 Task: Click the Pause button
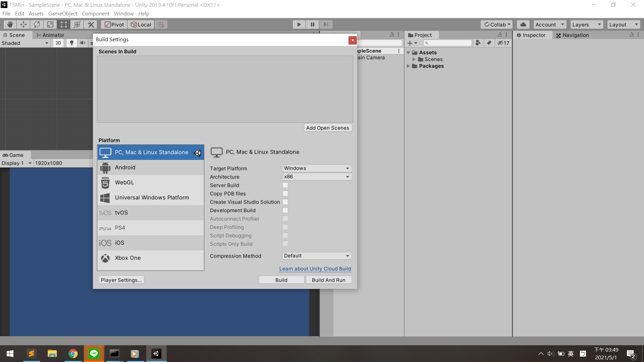point(312,24)
